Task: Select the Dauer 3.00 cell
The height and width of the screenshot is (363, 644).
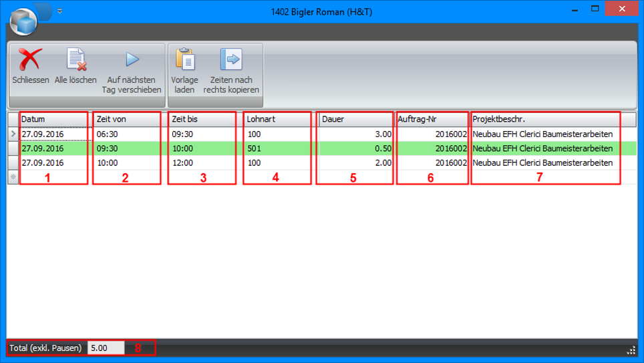Action: pos(356,134)
